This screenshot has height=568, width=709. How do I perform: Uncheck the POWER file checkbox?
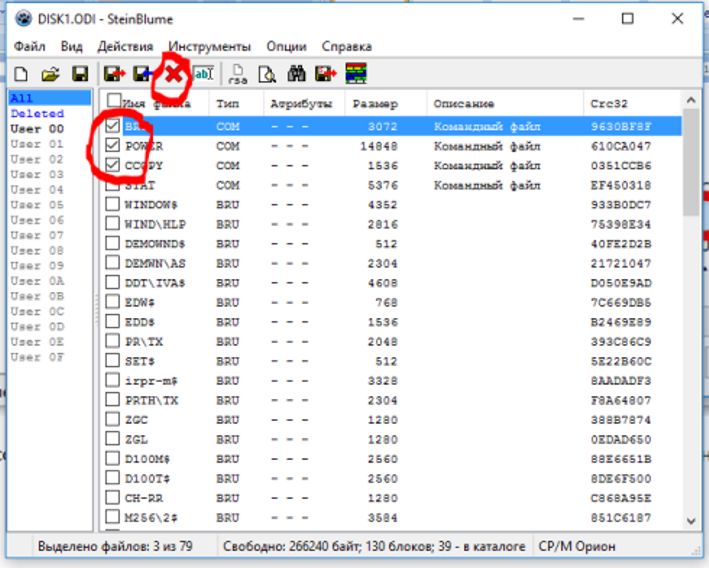(112, 145)
